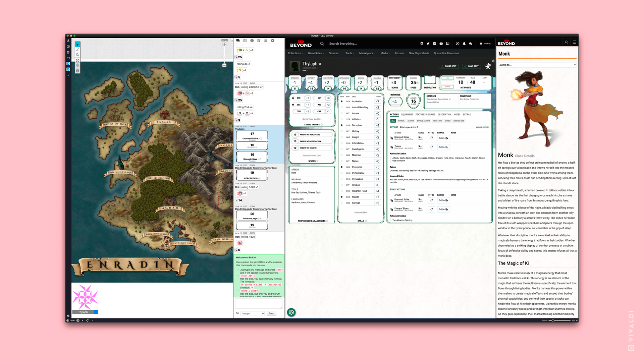Screen dimensions: 644x362
Task: Open the New Player Guide link
Action: (x=419, y=53)
